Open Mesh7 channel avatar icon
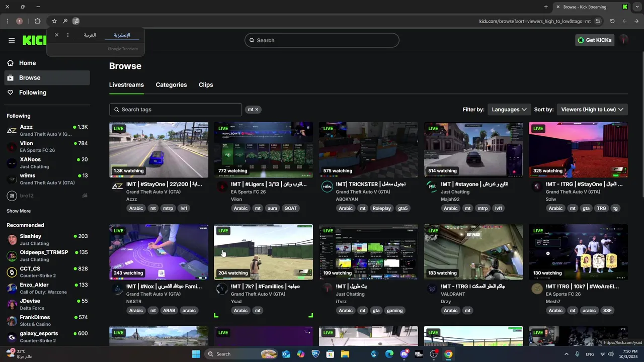644x362 pixels. [537, 289]
